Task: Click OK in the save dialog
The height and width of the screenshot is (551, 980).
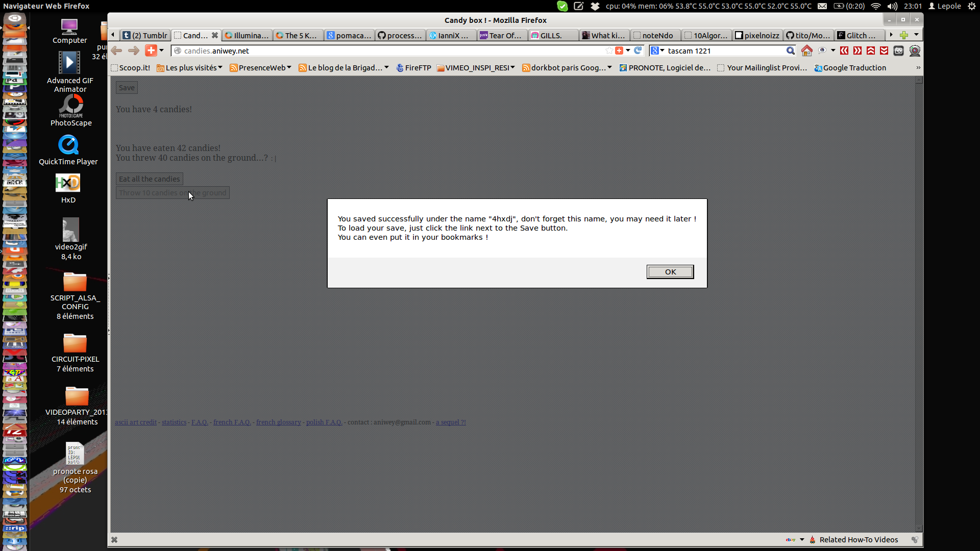Action: (670, 272)
